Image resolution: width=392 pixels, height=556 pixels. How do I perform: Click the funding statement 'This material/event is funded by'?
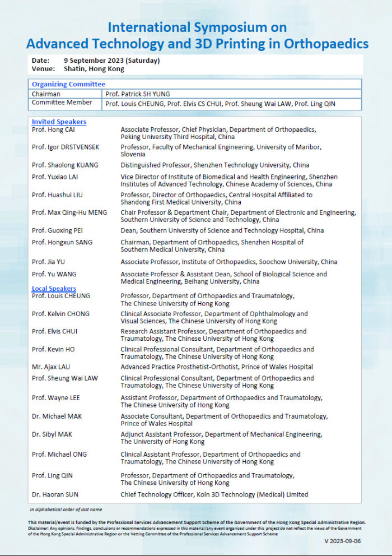pos(197,523)
